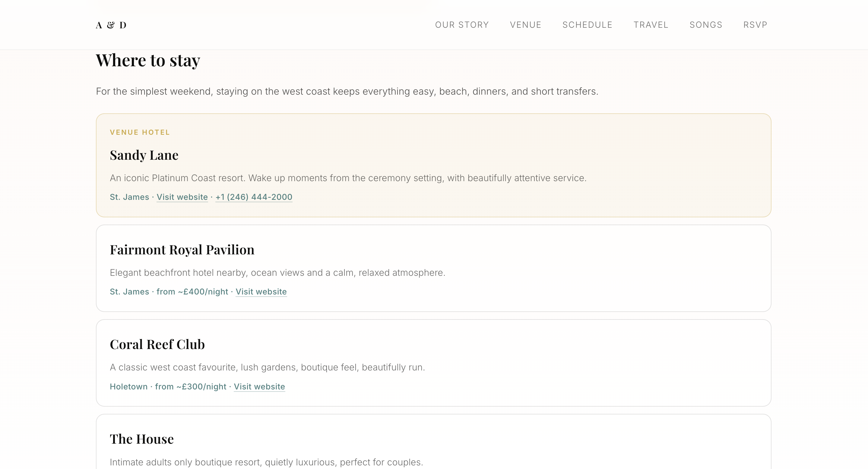This screenshot has height=469, width=868.
Task: Click the Elegant beachfront hotel description
Action: point(278,273)
